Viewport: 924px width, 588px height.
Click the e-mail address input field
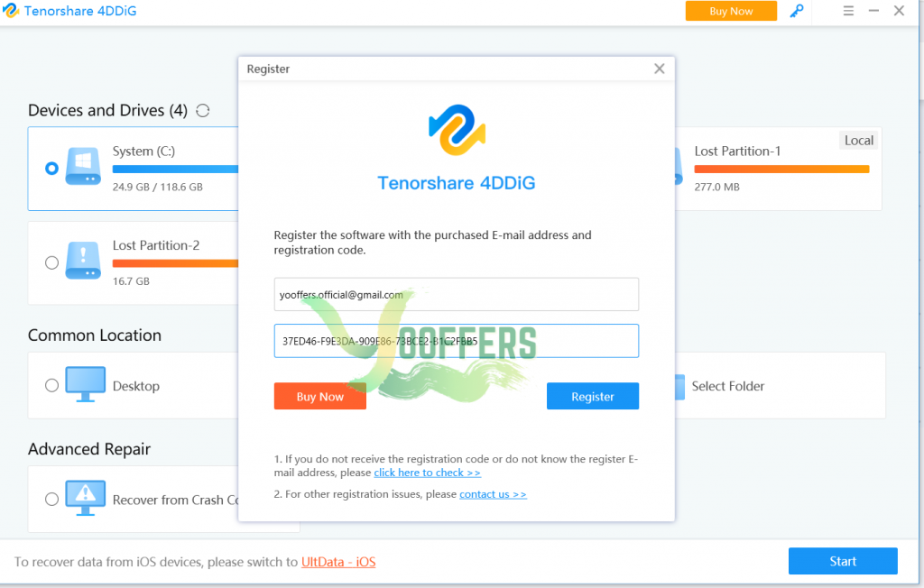[456, 295]
